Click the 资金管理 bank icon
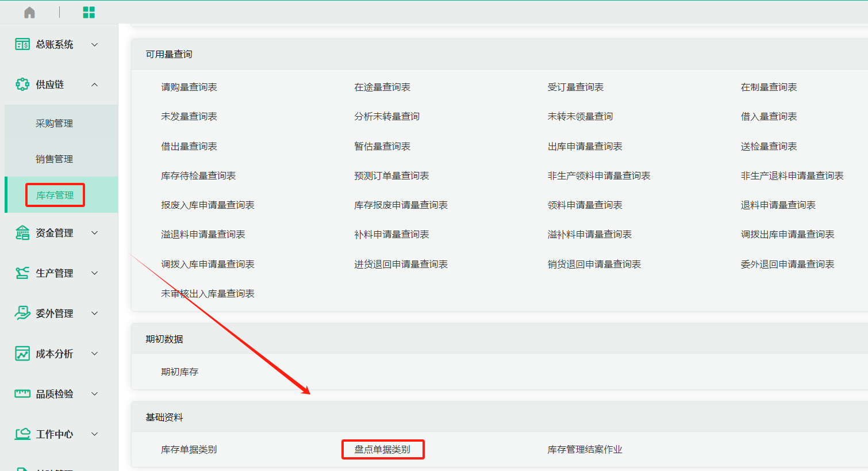Image resolution: width=868 pixels, height=471 pixels. 22,233
